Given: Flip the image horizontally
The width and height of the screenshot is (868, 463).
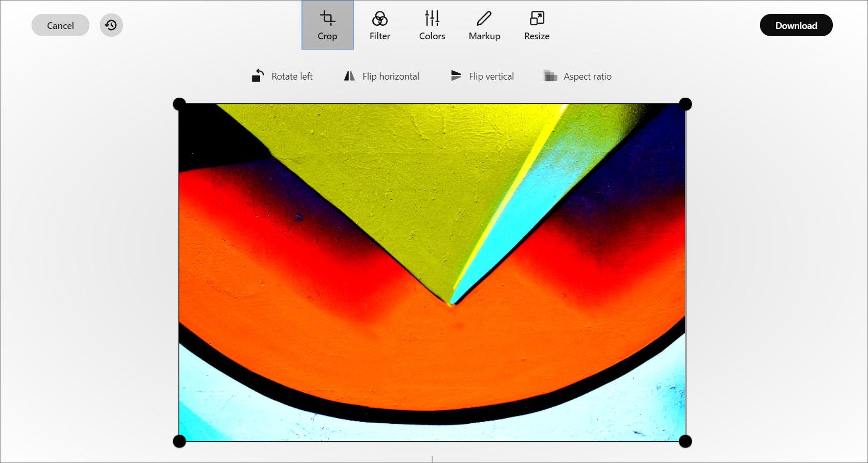Looking at the screenshot, I should pos(382,76).
